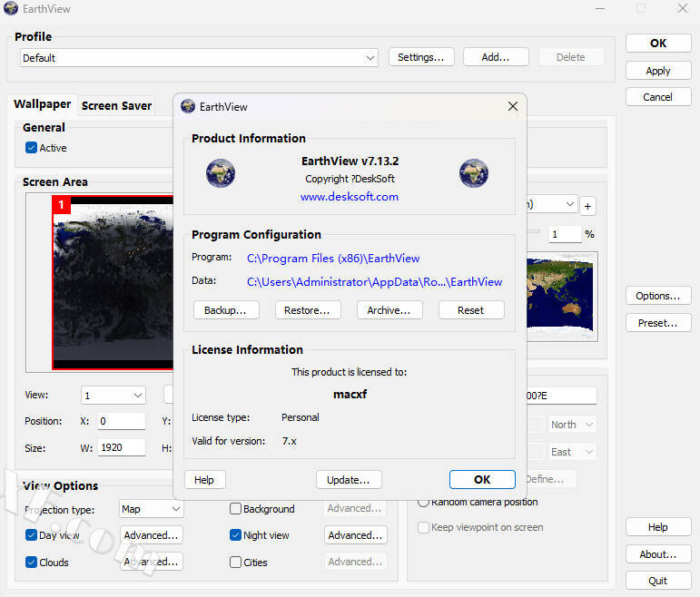The height and width of the screenshot is (597, 700).
Task: Click Help in the about dialog
Action: [204, 480]
